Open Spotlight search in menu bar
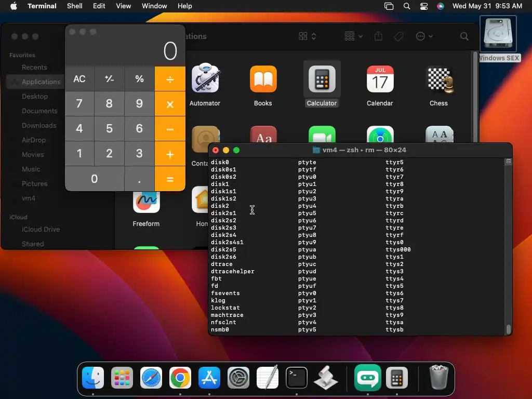The width and height of the screenshot is (532, 399). tap(407, 6)
